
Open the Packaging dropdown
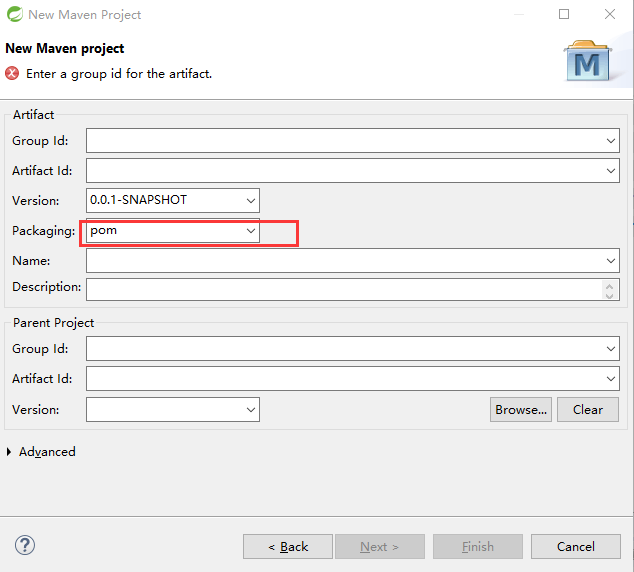[251, 231]
